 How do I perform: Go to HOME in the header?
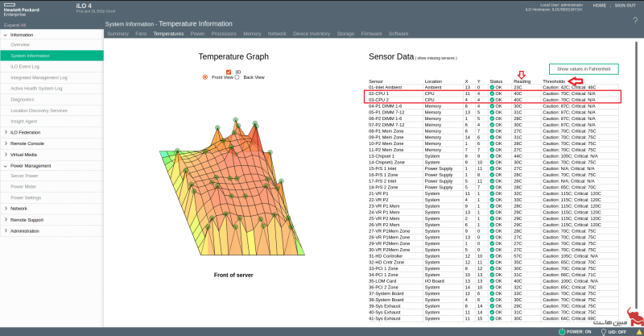point(599,6)
